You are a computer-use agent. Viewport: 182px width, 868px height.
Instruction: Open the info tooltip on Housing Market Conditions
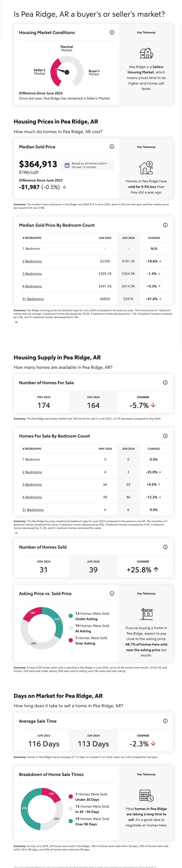pos(112,33)
